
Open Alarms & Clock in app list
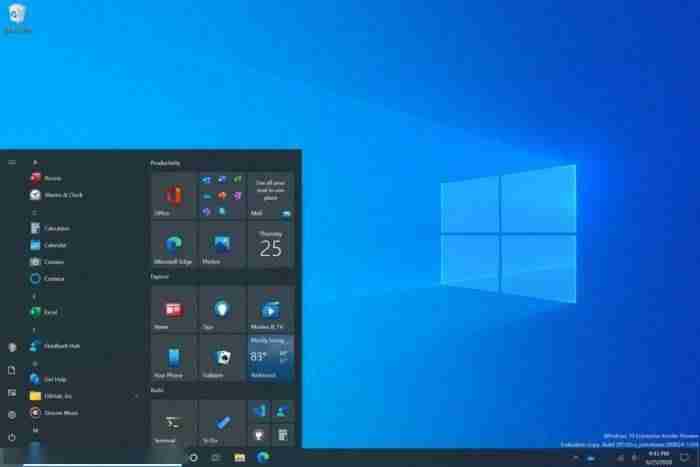[x=83, y=195]
